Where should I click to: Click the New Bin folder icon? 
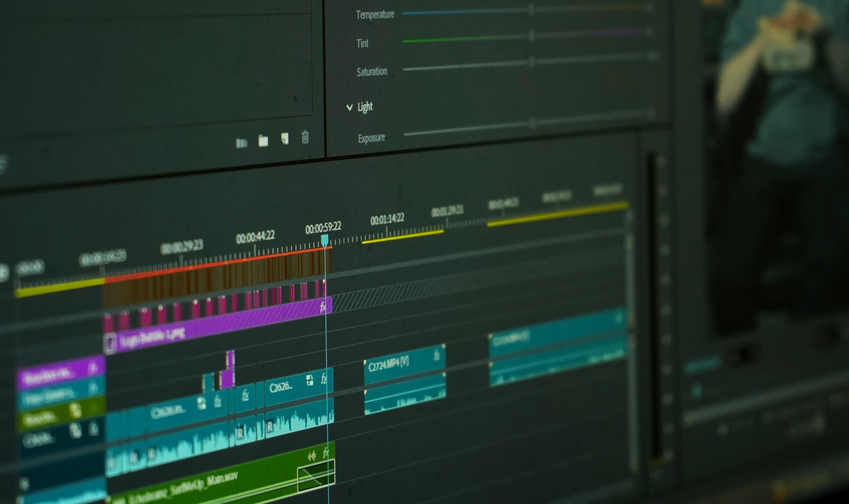pos(263,141)
